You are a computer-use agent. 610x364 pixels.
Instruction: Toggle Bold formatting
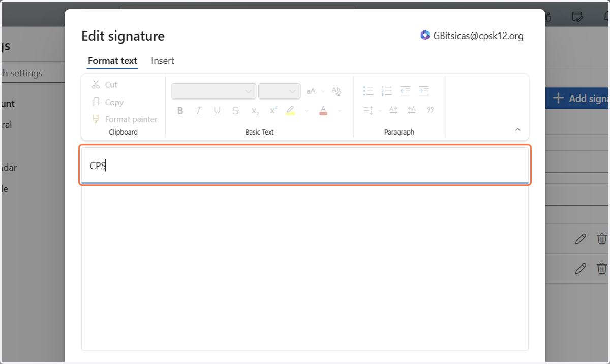pyautogui.click(x=180, y=110)
